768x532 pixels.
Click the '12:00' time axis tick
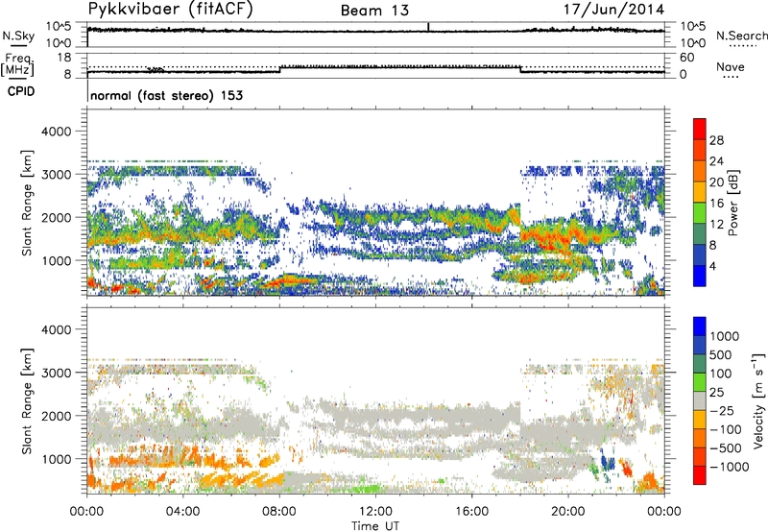click(x=375, y=512)
